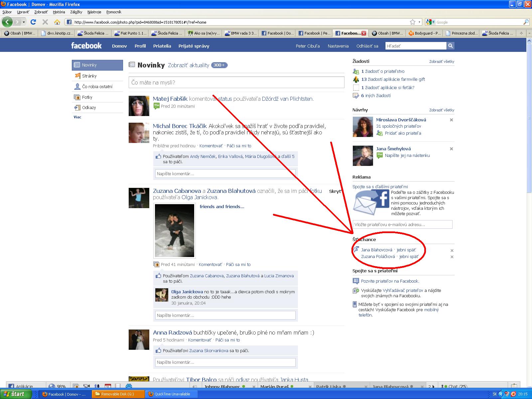Dismiss the Jana Šmehylová suggestion
Viewport: 532px width, 399px height.
tap(451, 149)
